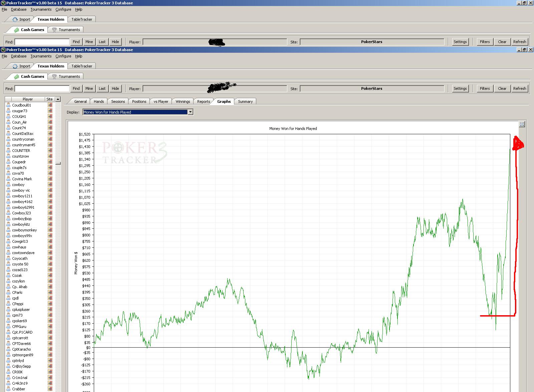Click the player list scrollbar thumb
The height and width of the screenshot is (392, 534).
coord(58,163)
